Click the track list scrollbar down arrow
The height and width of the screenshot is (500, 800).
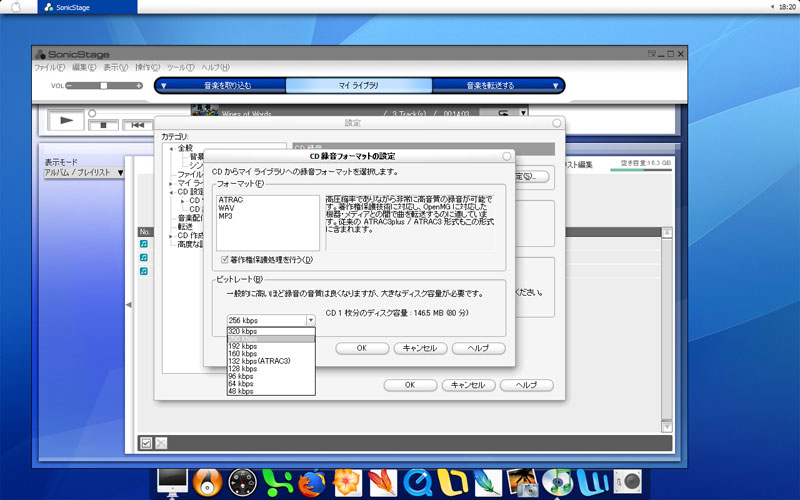tap(666, 427)
